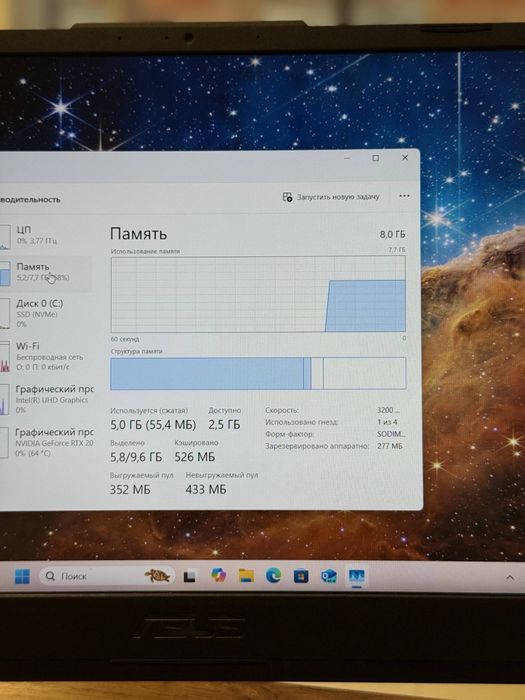This screenshot has width=525, height=700.
Task: Select Память in performance sidebar
Action: pyautogui.click(x=46, y=272)
